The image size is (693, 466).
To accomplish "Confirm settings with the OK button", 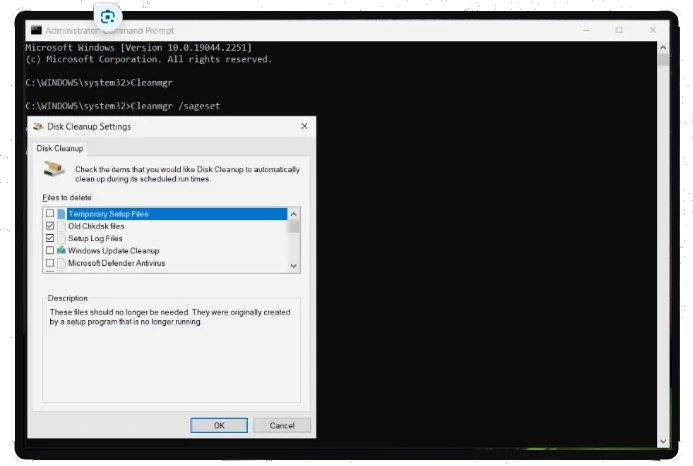I will (x=219, y=425).
